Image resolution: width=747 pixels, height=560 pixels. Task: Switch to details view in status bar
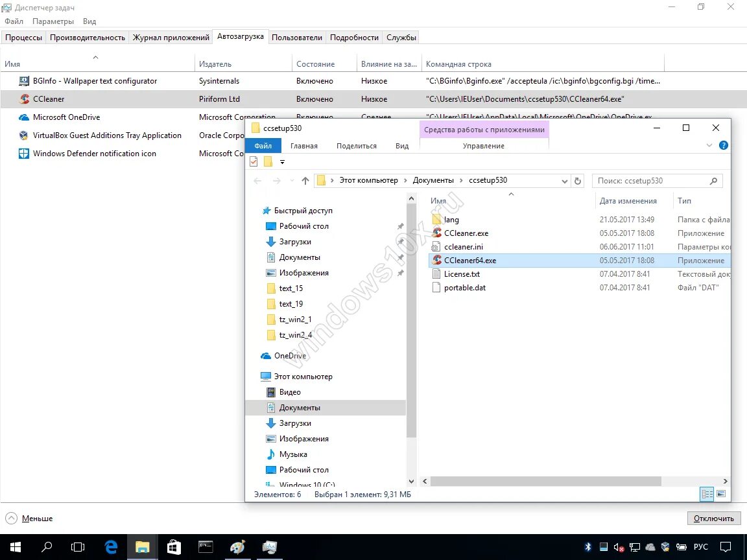pos(706,494)
